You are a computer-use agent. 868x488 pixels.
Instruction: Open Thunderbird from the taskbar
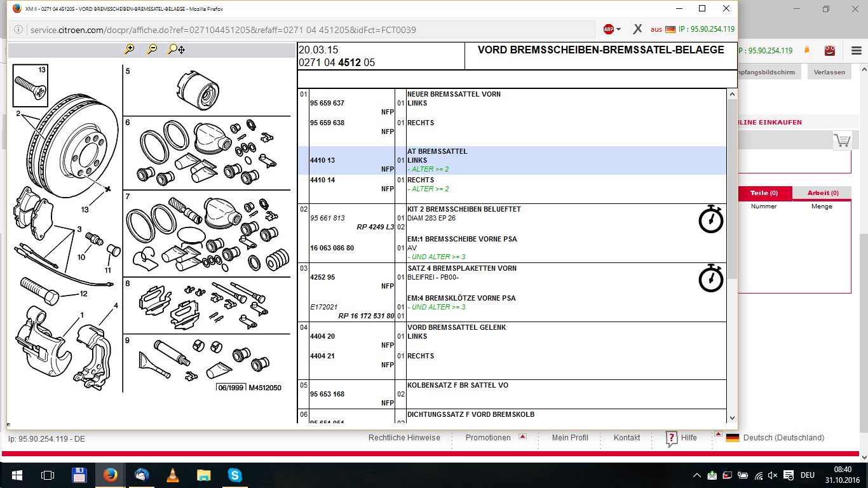coord(141,475)
